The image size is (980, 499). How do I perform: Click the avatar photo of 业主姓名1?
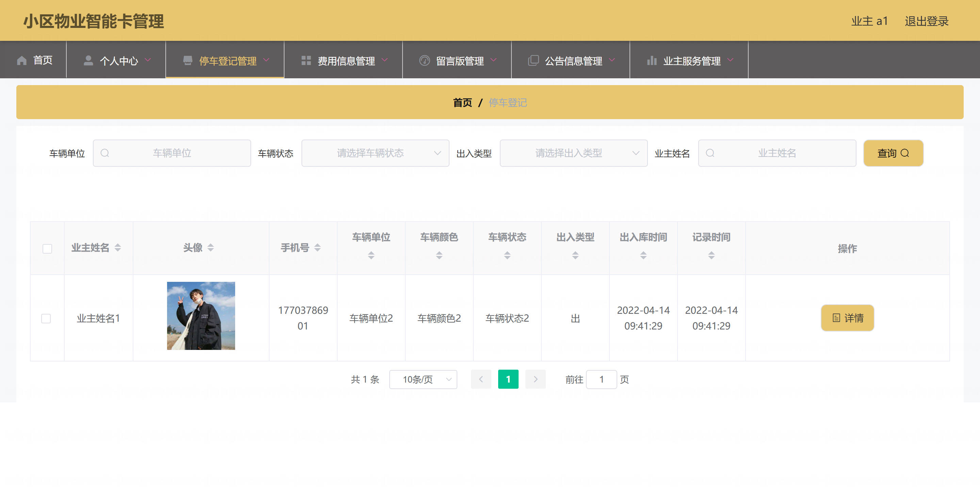(x=201, y=316)
